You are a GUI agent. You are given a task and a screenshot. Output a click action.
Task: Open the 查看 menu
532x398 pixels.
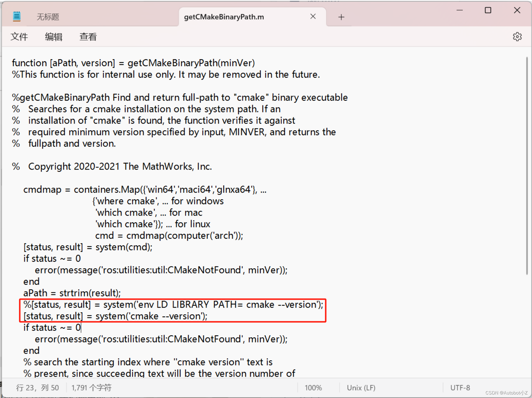click(88, 37)
